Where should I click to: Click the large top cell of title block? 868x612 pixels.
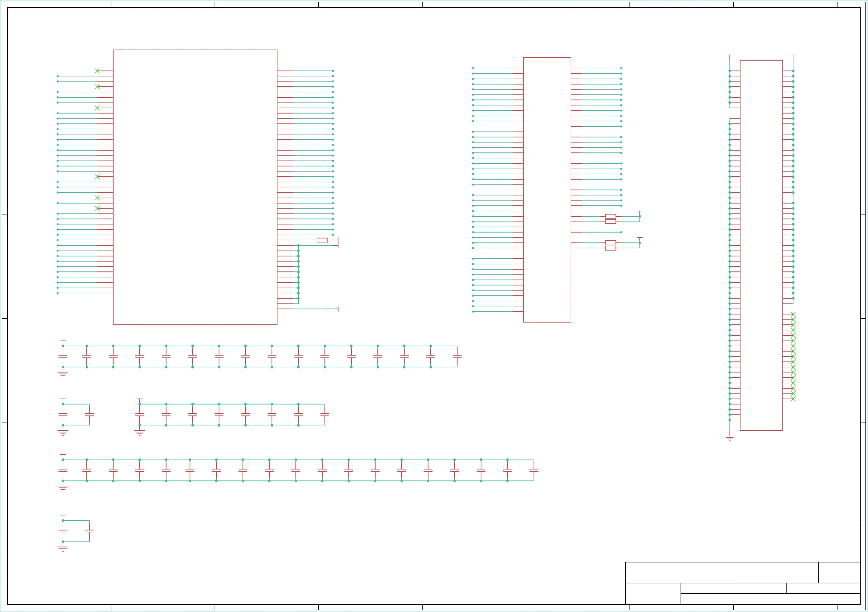click(721, 572)
